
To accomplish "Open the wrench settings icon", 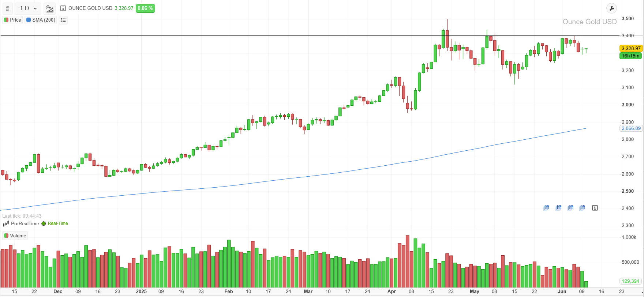I will [x=611, y=8].
